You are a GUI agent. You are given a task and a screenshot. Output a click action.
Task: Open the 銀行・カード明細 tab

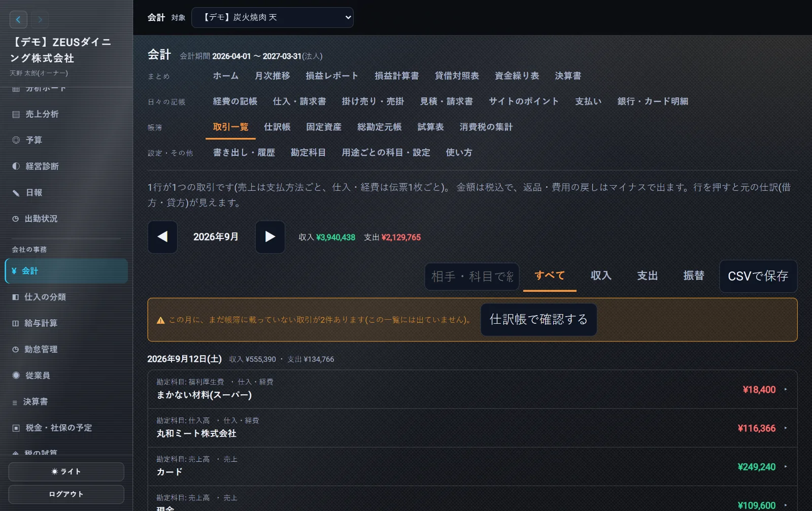[653, 101]
